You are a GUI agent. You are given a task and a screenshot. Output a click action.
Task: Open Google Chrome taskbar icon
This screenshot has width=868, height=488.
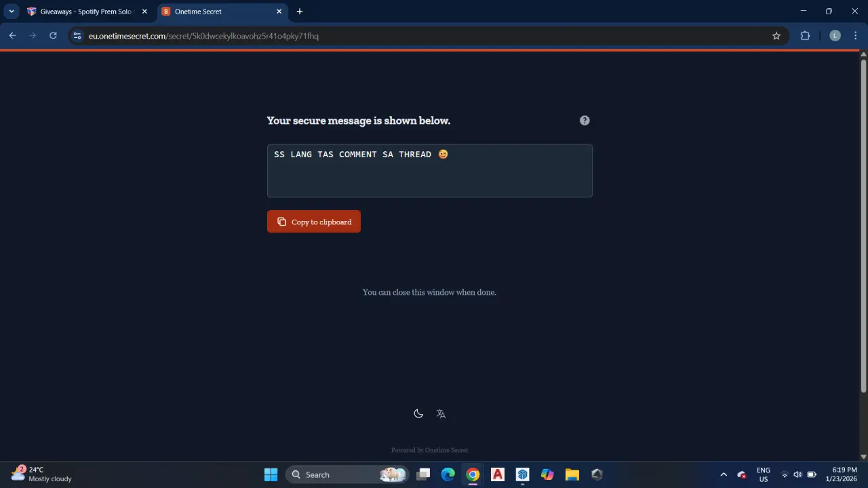click(x=473, y=474)
